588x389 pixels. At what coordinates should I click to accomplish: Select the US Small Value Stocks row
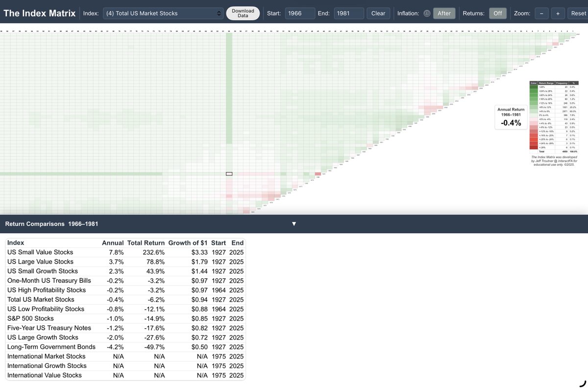[x=125, y=252]
